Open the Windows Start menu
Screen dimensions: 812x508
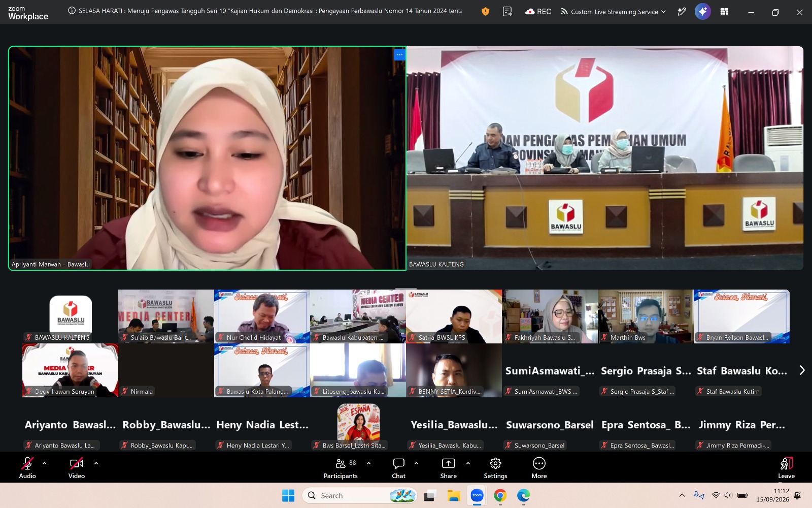(288, 495)
